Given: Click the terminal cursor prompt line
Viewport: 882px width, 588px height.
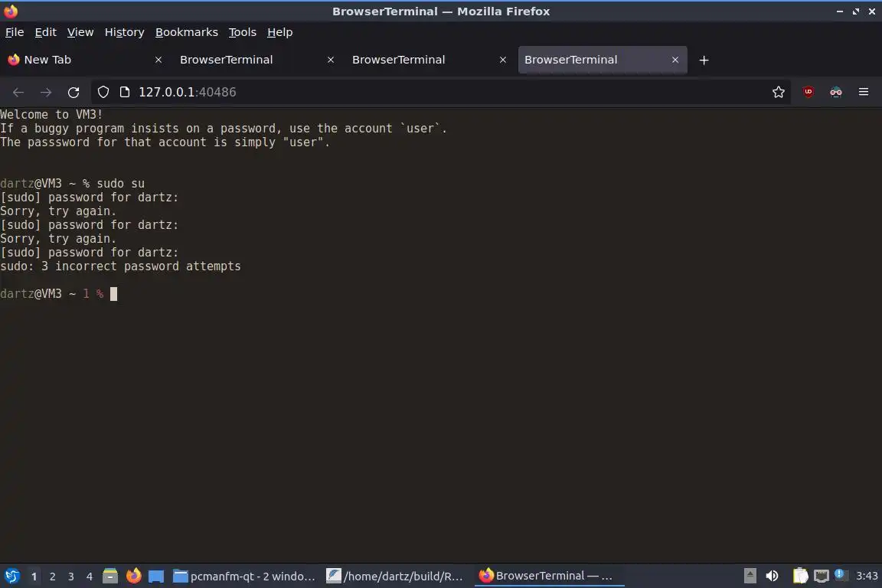Looking at the screenshot, I should (59, 294).
